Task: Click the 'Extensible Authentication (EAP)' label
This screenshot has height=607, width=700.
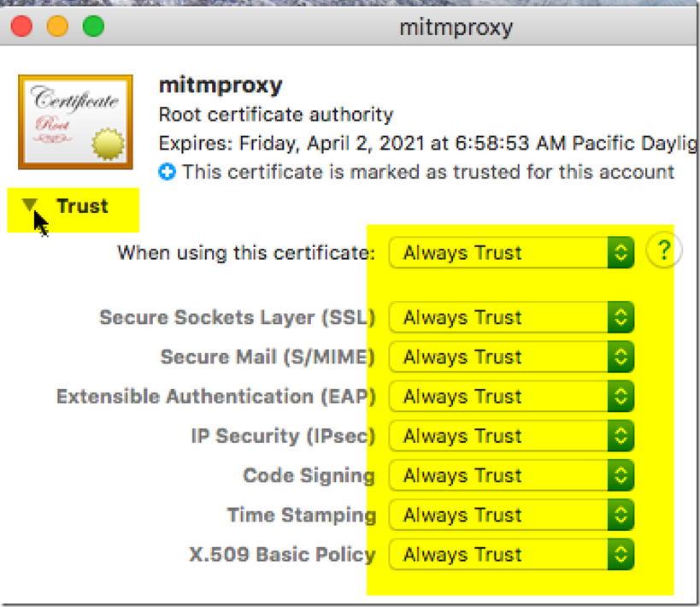Action: [x=215, y=396]
